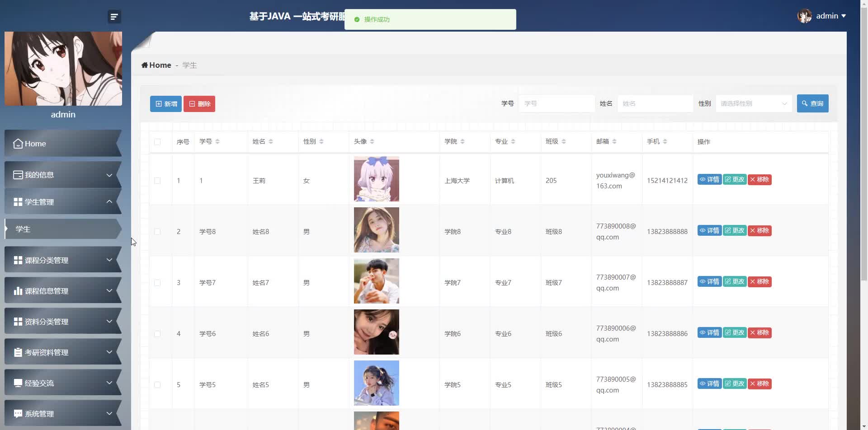Click 移除 button for 姓名7 row
This screenshot has height=430, width=868.
click(x=759, y=282)
